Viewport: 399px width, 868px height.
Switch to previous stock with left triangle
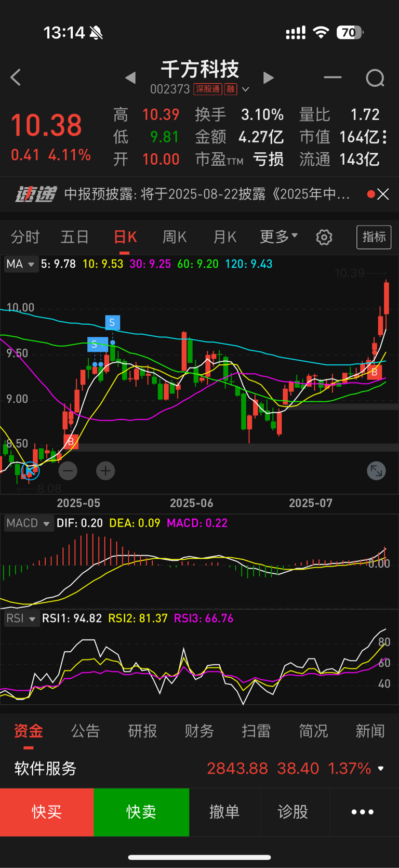(x=130, y=78)
